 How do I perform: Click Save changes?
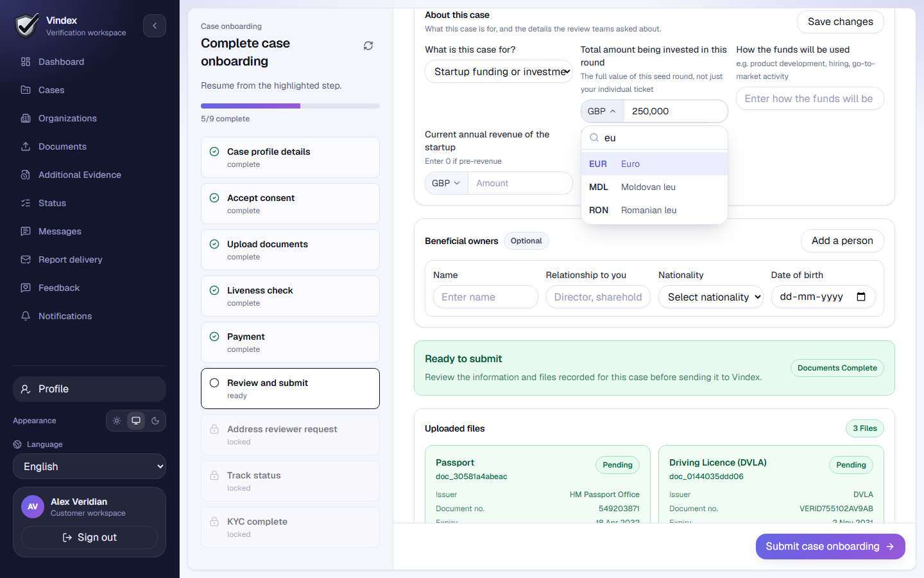[841, 22]
